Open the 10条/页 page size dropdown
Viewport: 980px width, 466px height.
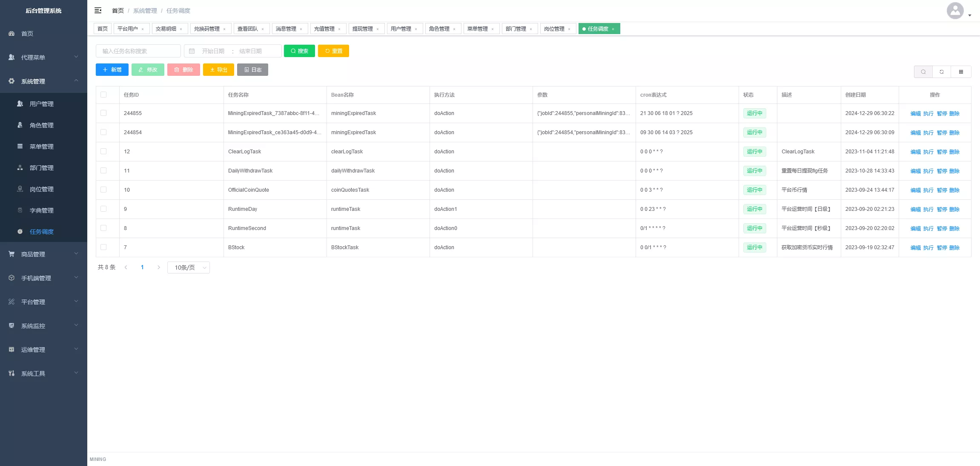point(189,268)
